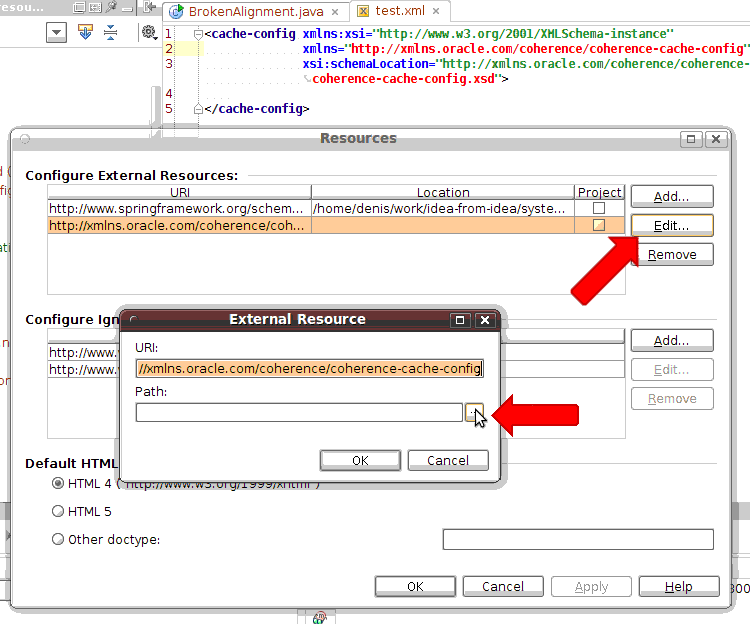Click the Collapse All icon
750x624 pixels.
pos(110,32)
